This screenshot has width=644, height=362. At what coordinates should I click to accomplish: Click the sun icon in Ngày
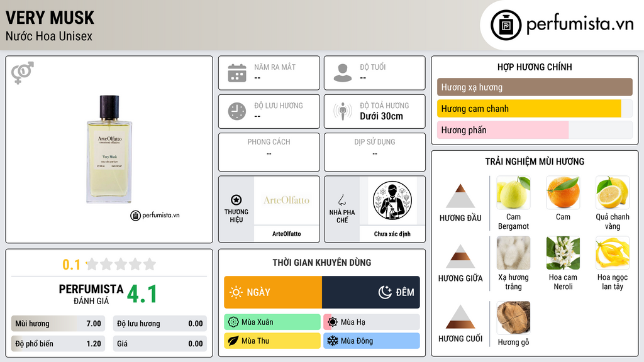tap(236, 292)
